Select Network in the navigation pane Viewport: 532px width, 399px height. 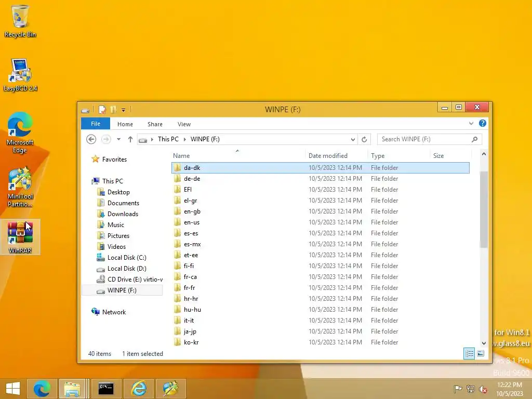[x=114, y=312]
